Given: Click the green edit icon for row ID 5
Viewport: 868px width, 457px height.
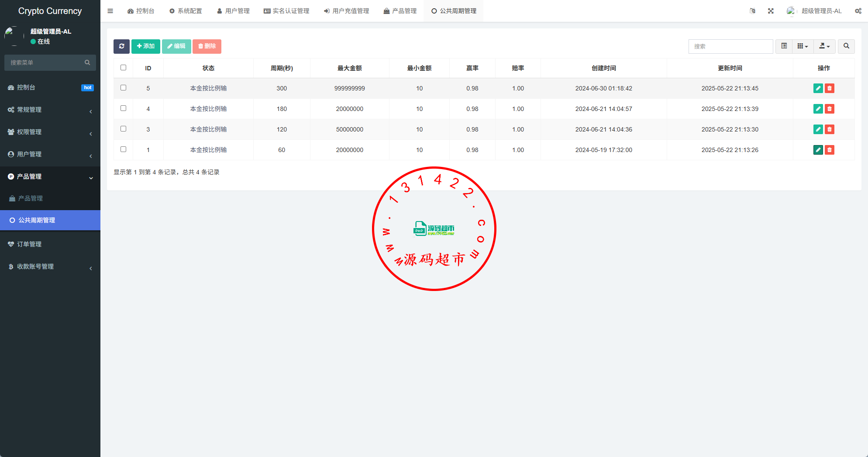Looking at the screenshot, I should pos(818,88).
